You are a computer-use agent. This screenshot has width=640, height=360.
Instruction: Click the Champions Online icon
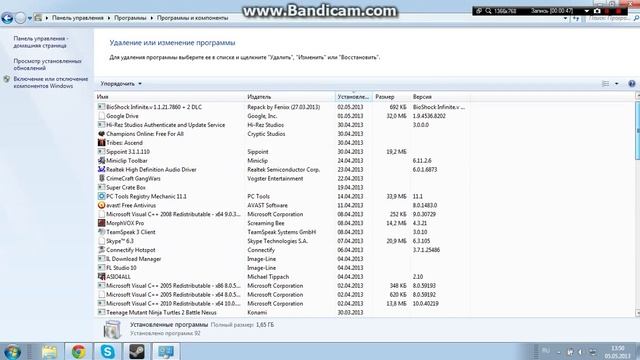(101, 134)
